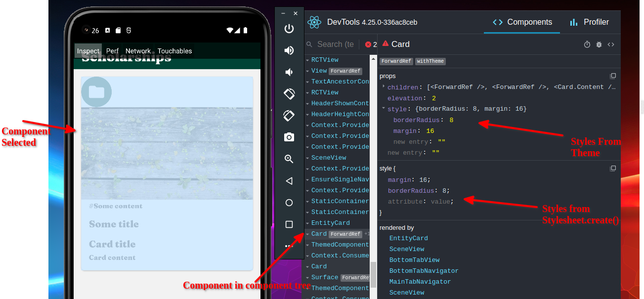This screenshot has height=299, width=644.
Task: Tap '#Some content' text on phone card
Action: click(x=116, y=206)
